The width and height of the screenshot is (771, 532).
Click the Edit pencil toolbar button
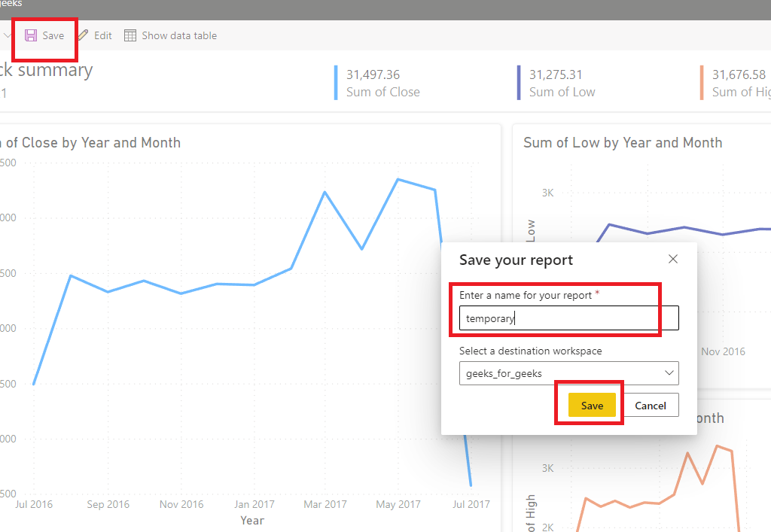(x=96, y=35)
